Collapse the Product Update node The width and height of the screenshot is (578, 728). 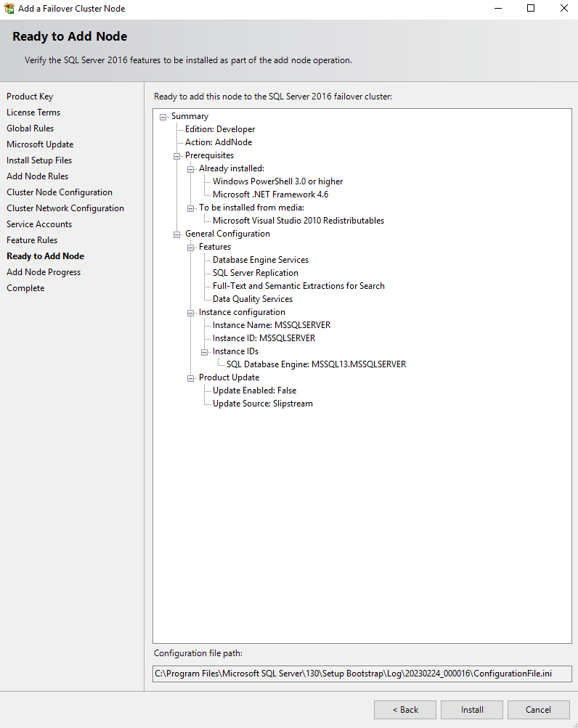click(x=190, y=378)
